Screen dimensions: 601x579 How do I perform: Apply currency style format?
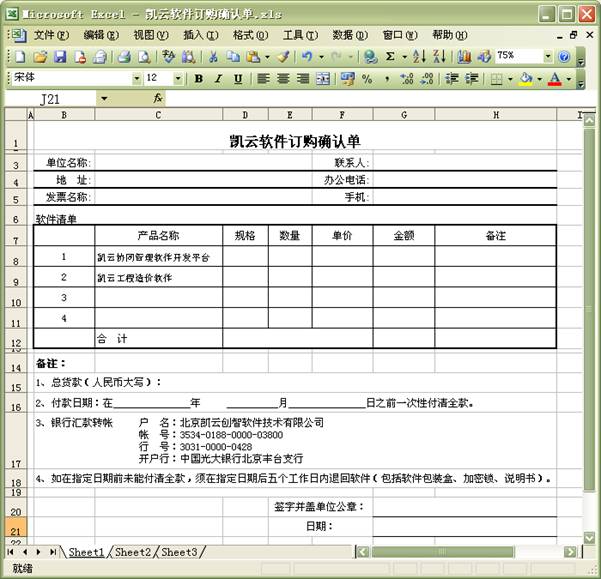click(347, 79)
